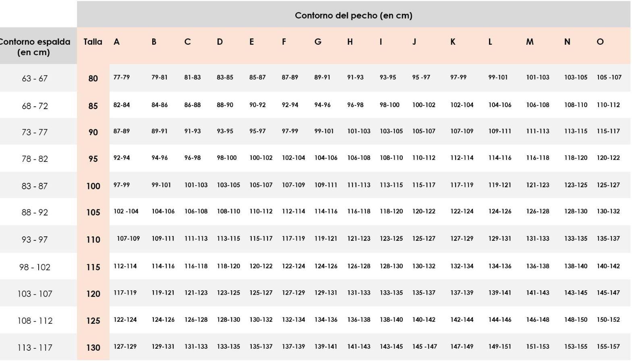632x364 pixels.
Task: Click cell '145 -147' in size 130 row
Action: pyautogui.click(x=425, y=346)
